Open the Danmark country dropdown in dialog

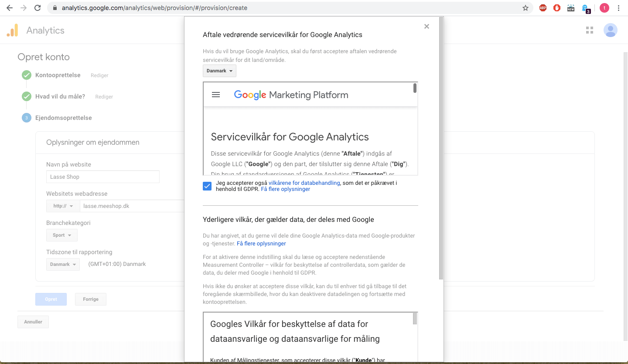click(219, 71)
